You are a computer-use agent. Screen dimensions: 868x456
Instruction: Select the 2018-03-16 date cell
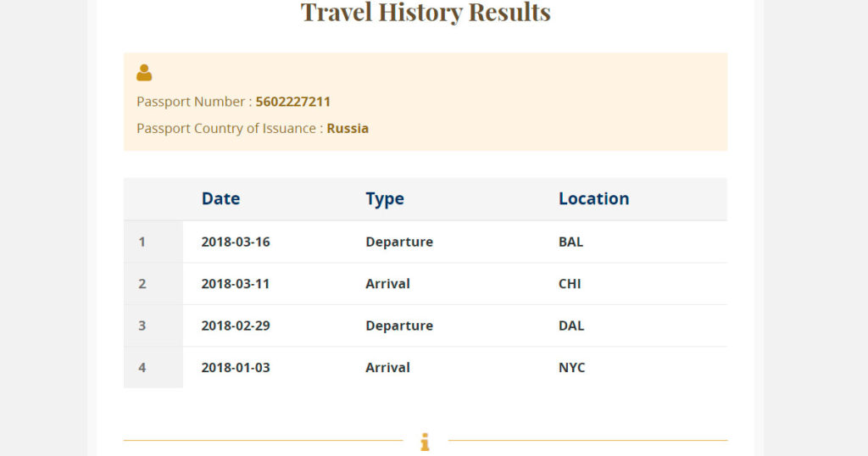pos(236,242)
